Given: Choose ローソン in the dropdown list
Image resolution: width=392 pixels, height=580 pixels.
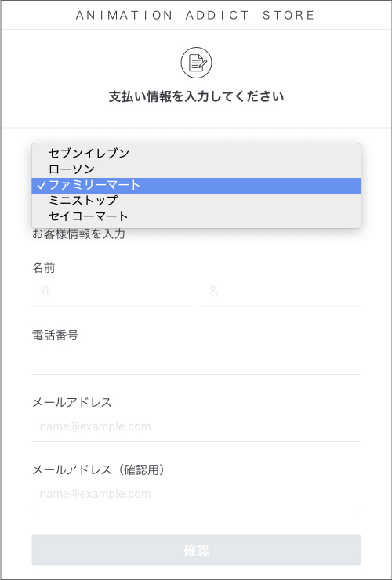Looking at the screenshot, I should click(x=196, y=169).
